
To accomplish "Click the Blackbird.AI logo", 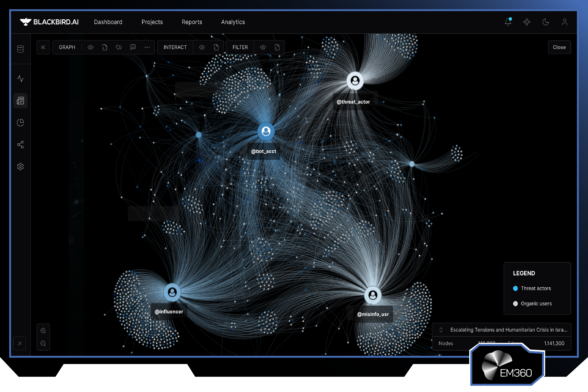I will coord(49,22).
